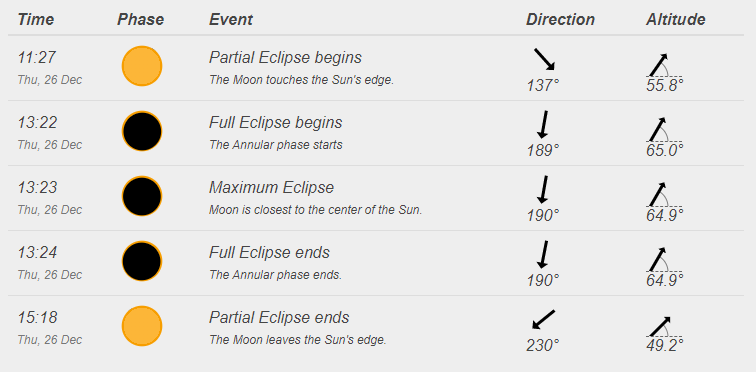Click the 189° direction arrow icon
This screenshot has height=372, width=756.
pyautogui.click(x=543, y=124)
